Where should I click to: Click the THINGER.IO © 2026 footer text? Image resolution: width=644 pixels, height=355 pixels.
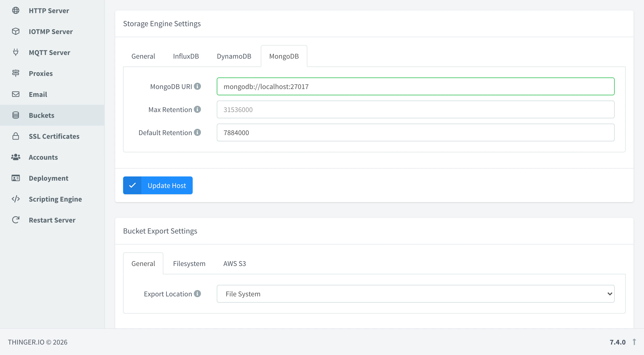pyautogui.click(x=38, y=342)
